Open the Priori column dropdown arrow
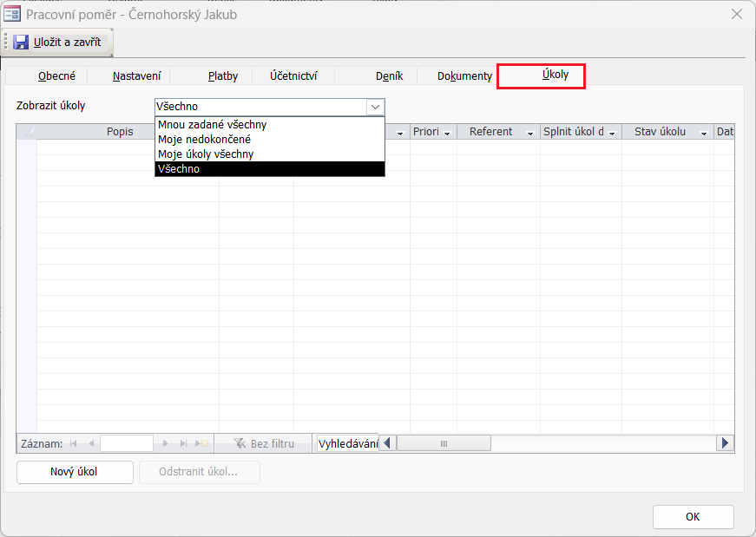 point(447,133)
